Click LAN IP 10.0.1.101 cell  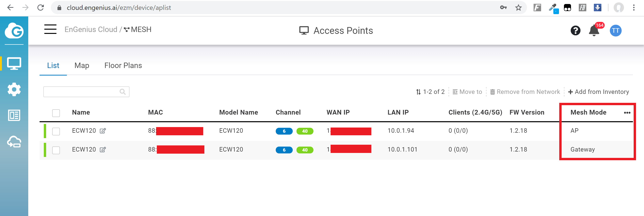point(402,150)
